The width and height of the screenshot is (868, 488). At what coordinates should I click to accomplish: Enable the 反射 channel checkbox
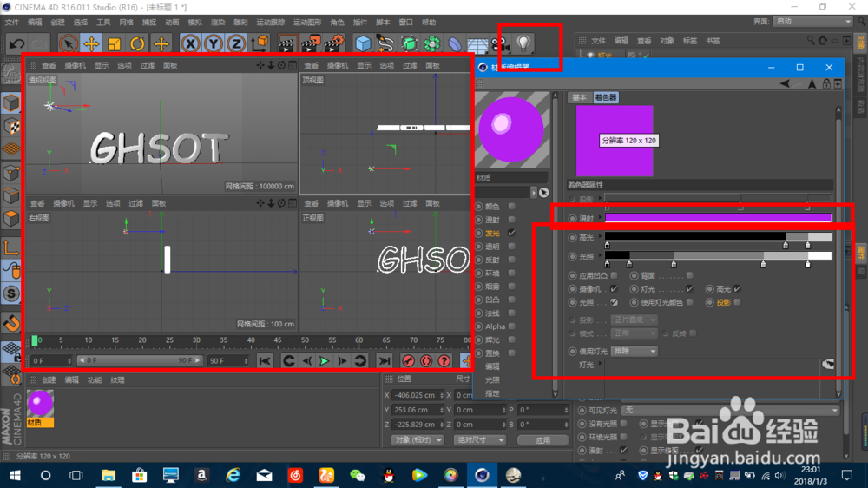512,260
